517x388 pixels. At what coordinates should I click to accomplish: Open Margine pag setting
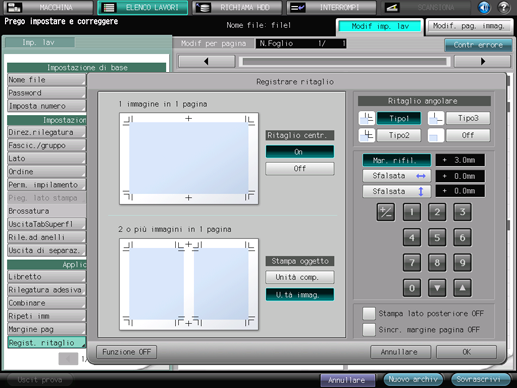pyautogui.click(x=46, y=329)
